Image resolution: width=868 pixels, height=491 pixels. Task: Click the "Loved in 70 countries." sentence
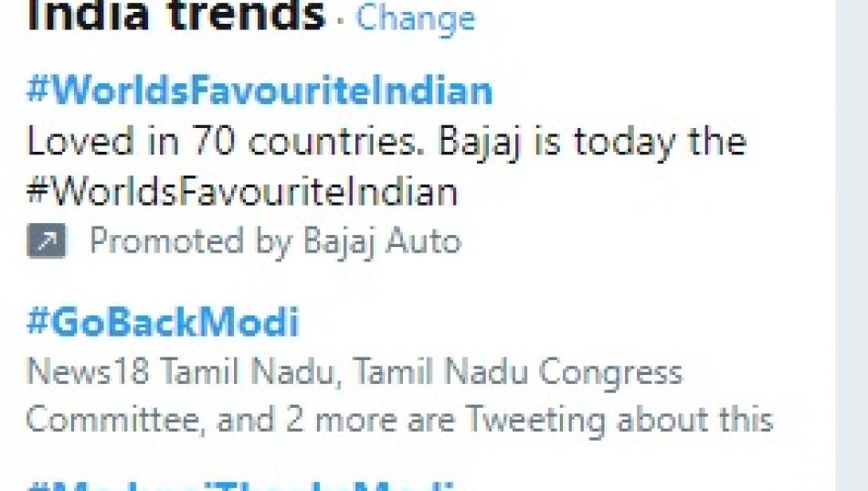[x=228, y=142]
